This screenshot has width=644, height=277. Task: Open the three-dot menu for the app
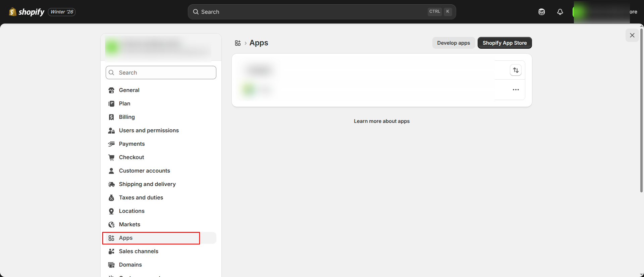coord(516,90)
